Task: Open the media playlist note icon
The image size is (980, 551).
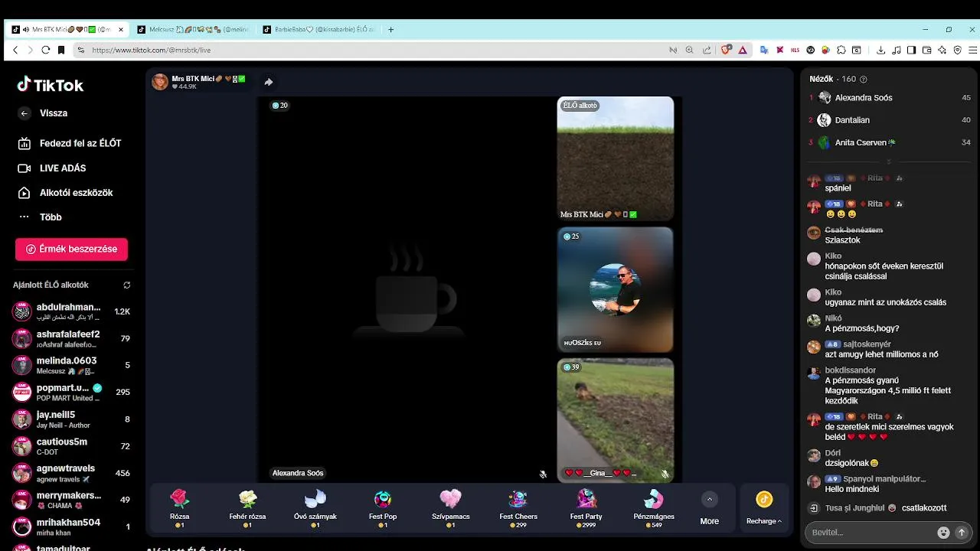Action: click(x=897, y=50)
